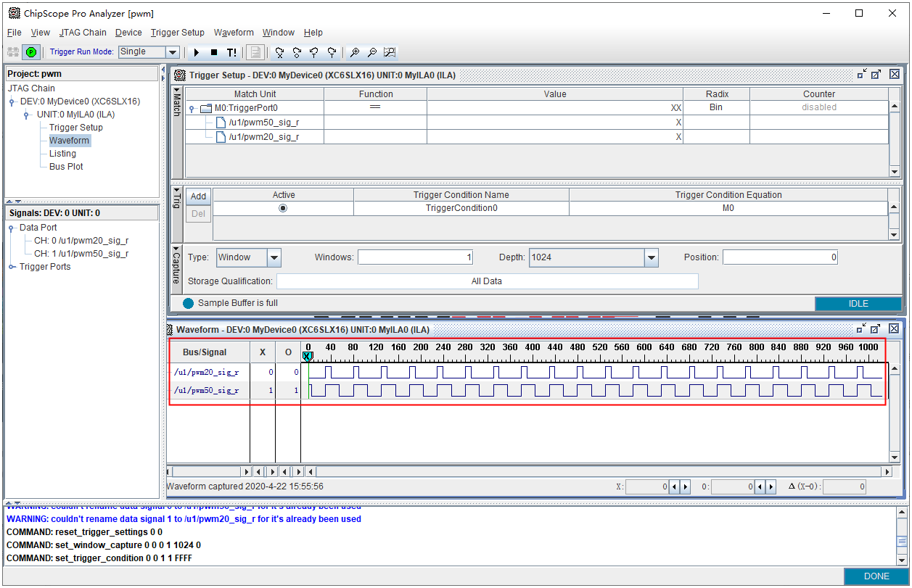912x588 pixels.
Task: Open the capture Type Window dropdown
Action: click(274, 257)
